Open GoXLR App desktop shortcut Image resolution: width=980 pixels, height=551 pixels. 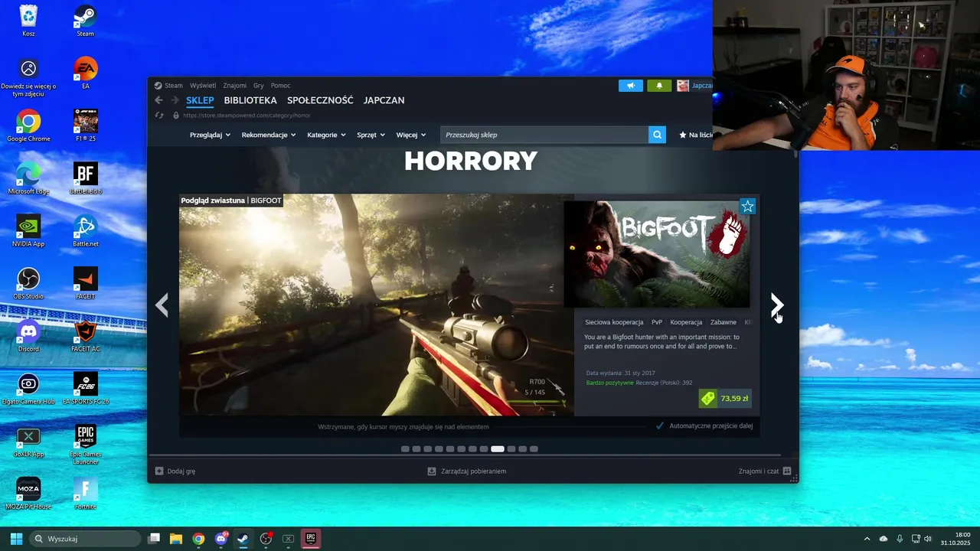pos(28,442)
